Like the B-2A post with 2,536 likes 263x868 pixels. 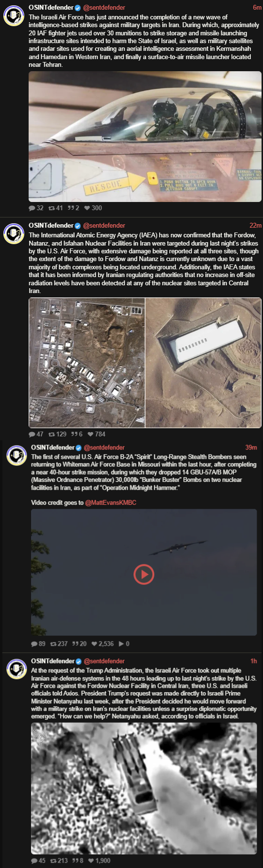(94, 644)
